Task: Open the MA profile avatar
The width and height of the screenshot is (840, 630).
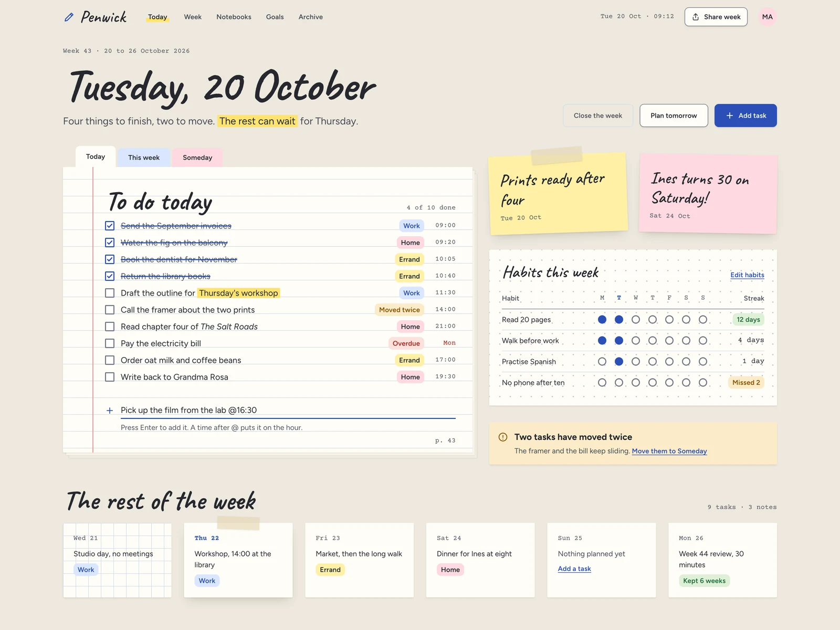Action: (x=767, y=17)
